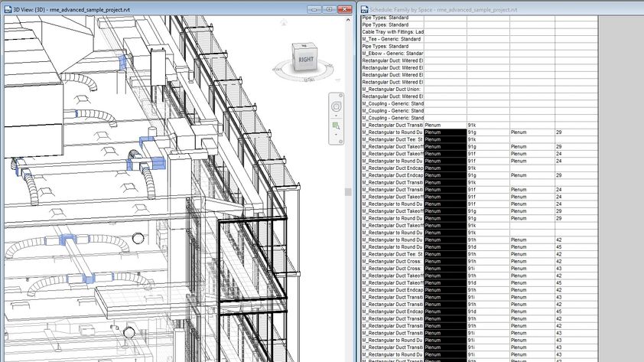
Task: Click the top face of the ViewCube
Action: [x=304, y=46]
